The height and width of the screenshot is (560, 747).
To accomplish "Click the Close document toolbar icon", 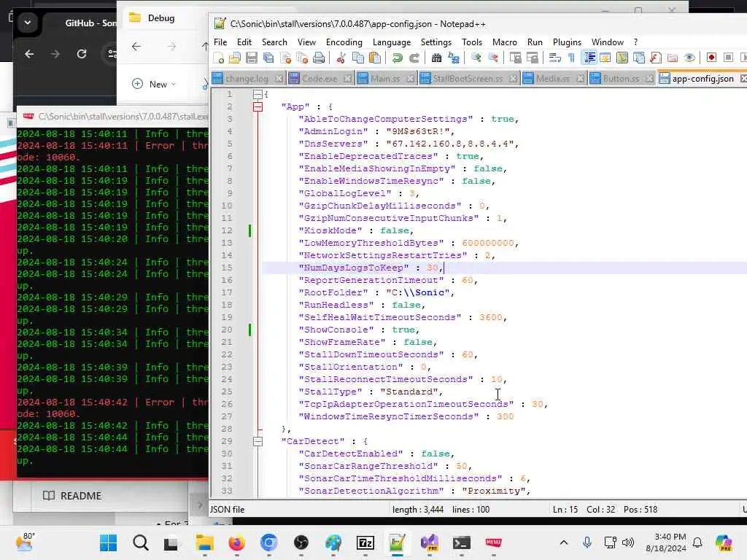I will pyautogui.click(x=286, y=58).
